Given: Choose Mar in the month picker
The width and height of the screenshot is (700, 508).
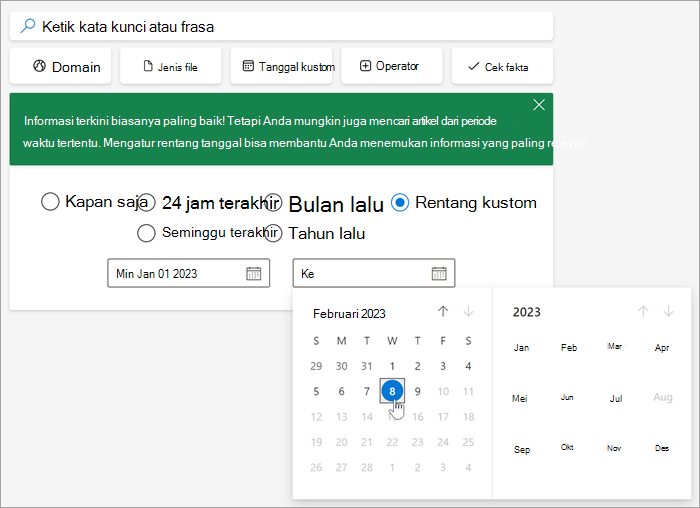Looking at the screenshot, I should tap(615, 346).
